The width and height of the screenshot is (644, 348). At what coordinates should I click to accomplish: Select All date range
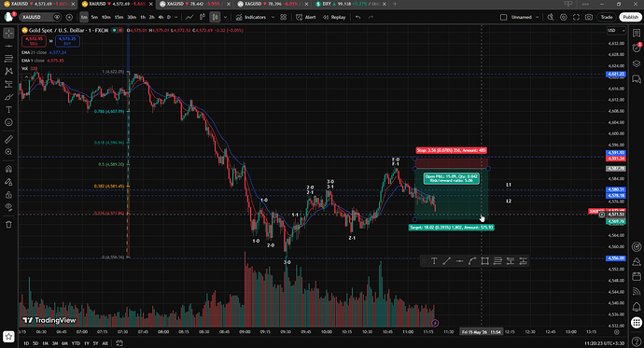click(x=105, y=343)
